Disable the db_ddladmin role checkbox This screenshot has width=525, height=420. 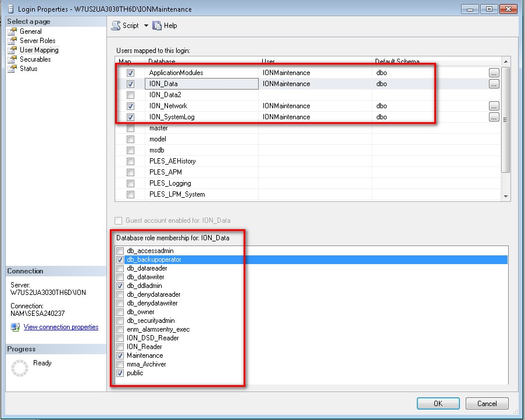[120, 286]
